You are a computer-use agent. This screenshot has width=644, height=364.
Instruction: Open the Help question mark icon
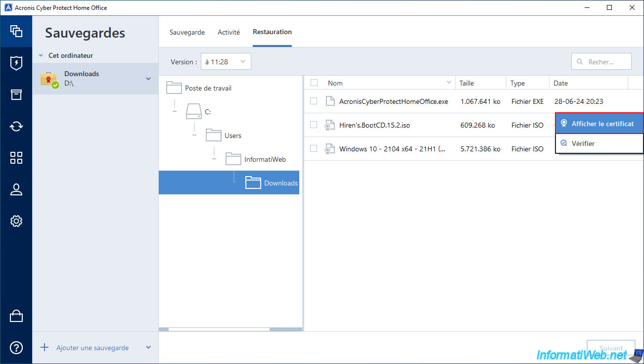(x=16, y=348)
